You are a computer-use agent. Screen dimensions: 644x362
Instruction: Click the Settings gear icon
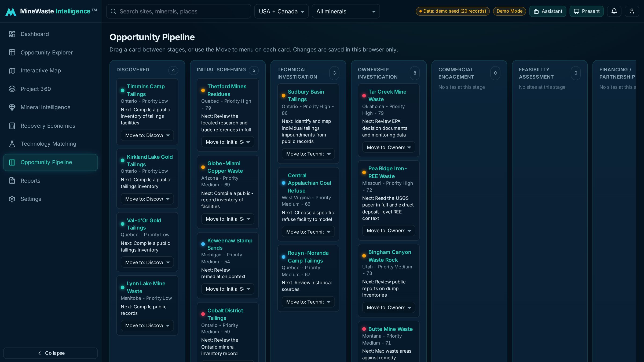[x=12, y=199]
